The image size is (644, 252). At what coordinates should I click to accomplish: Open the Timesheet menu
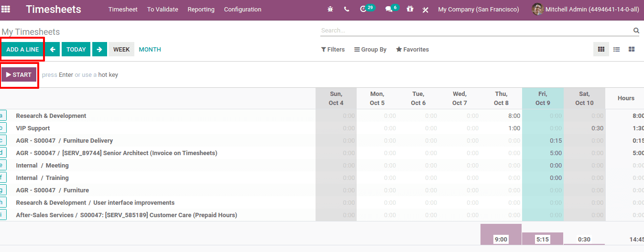point(123,10)
